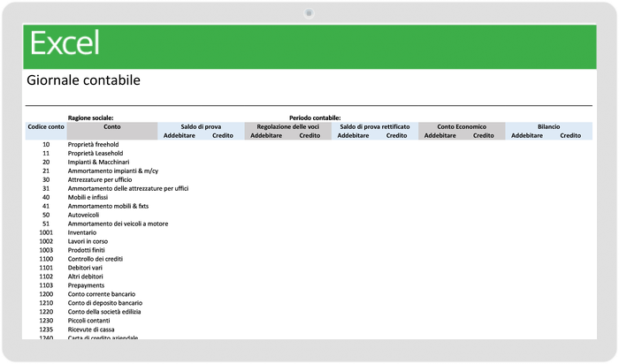Click account code 1210
Image resolution: width=619 pixels, height=364 pixels.
coord(46,303)
